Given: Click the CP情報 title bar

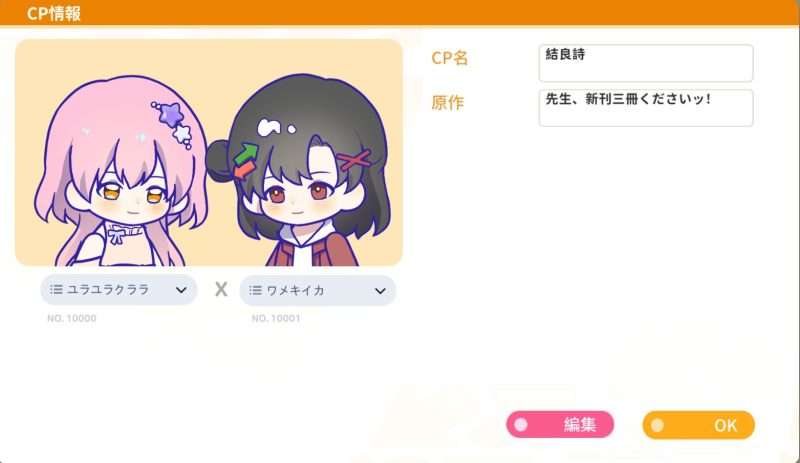Looking at the screenshot, I should point(400,13).
